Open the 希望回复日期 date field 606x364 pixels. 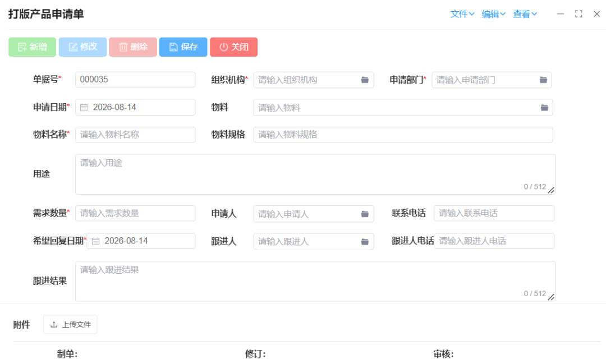click(x=141, y=241)
